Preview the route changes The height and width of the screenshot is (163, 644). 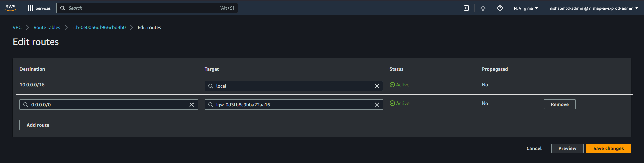pos(567,148)
